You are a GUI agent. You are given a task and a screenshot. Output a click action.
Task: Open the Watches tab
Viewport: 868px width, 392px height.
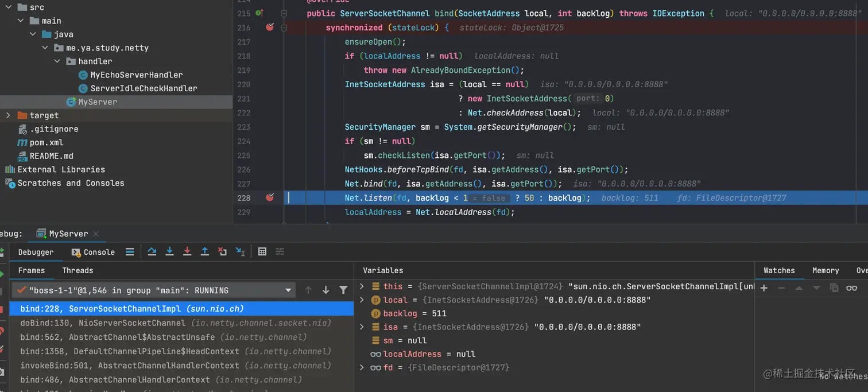[779, 270]
